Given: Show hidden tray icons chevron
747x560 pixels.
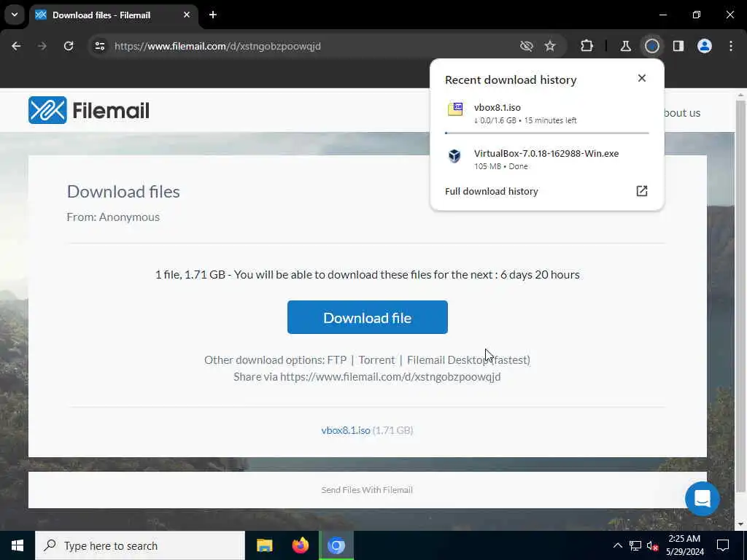Looking at the screenshot, I should (x=617, y=545).
